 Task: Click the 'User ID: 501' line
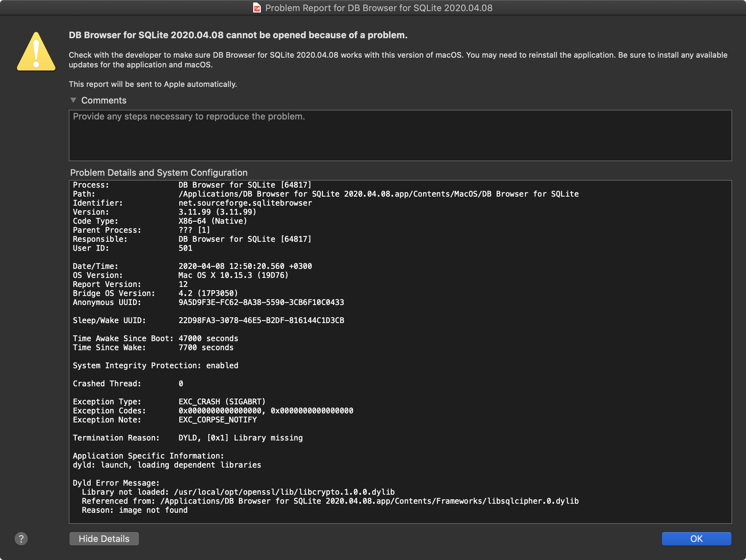click(x=132, y=248)
